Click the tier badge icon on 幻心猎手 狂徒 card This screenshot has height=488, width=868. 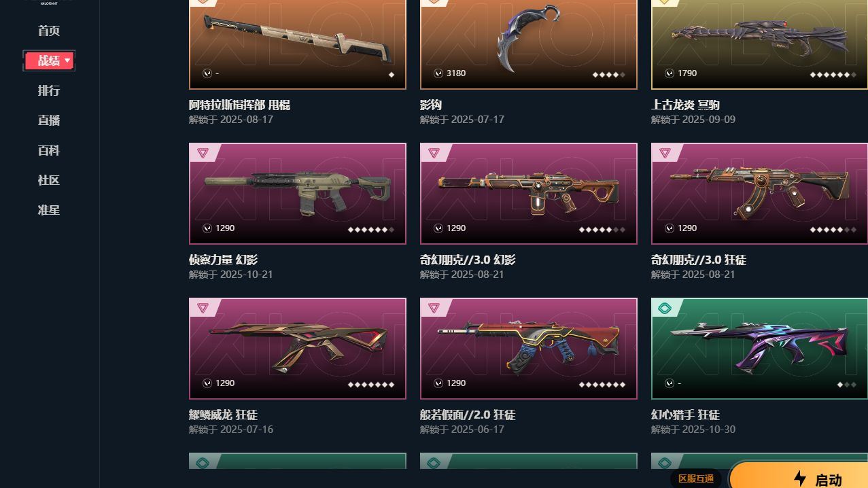coord(665,308)
